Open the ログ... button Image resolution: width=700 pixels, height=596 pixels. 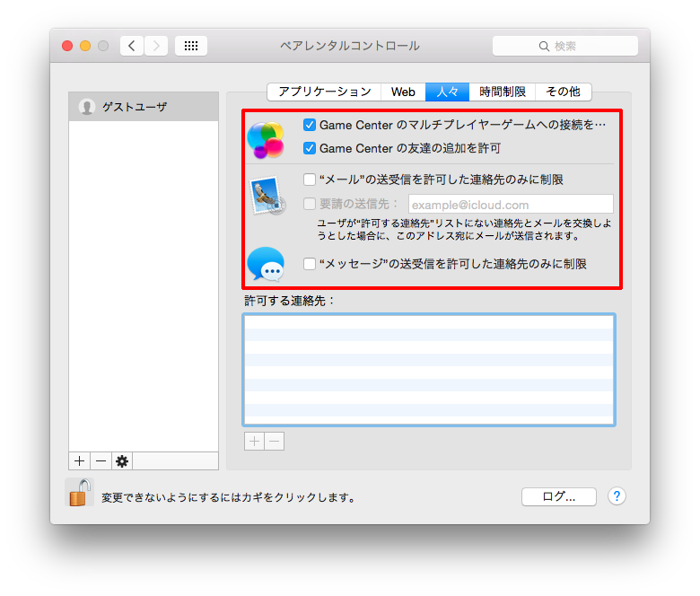tap(559, 496)
